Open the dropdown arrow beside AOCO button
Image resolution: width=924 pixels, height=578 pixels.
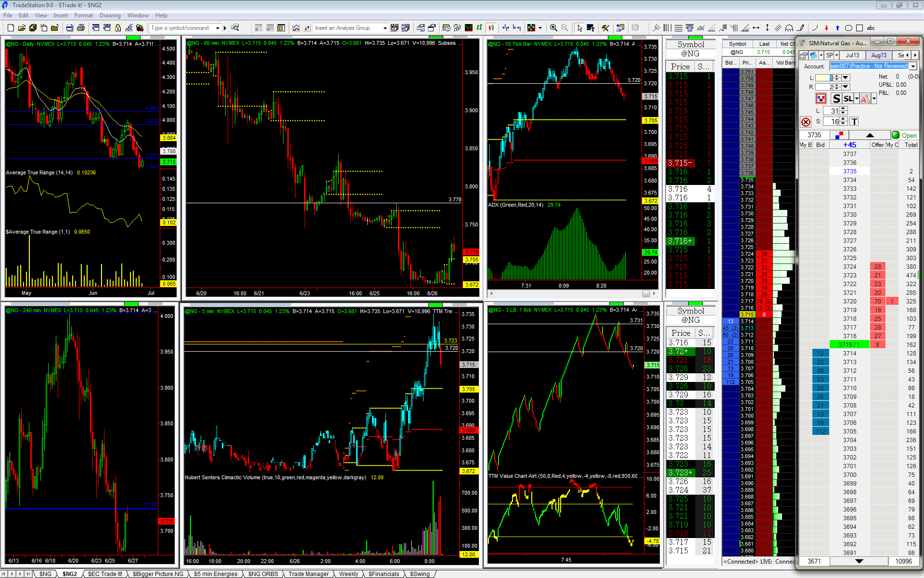[873, 99]
